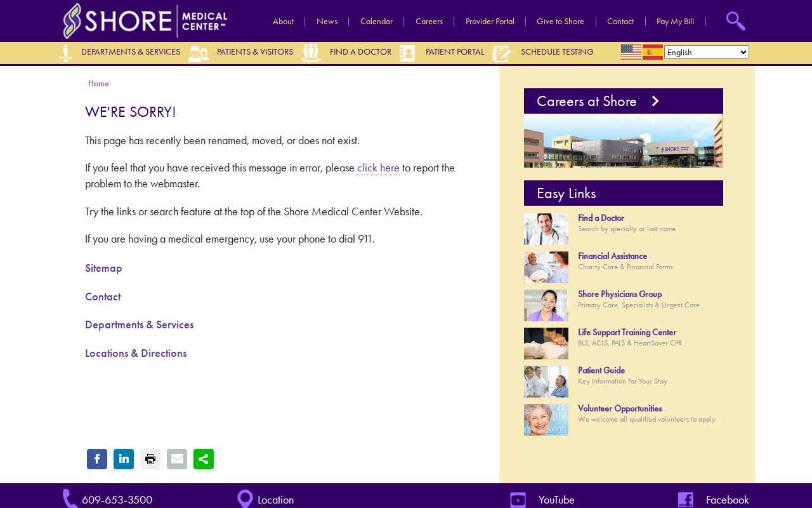This screenshot has height=508, width=812.
Task: Open Patient Guide easy link
Action: pos(601,370)
